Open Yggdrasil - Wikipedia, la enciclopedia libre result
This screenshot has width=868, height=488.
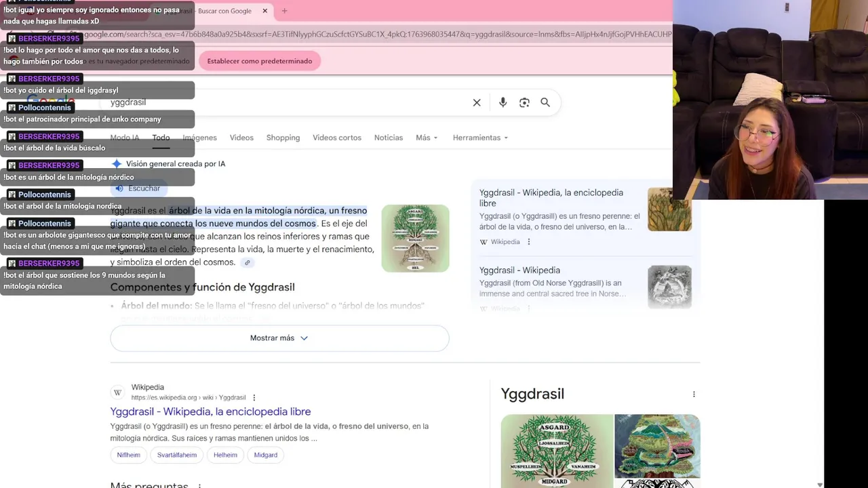pos(210,411)
